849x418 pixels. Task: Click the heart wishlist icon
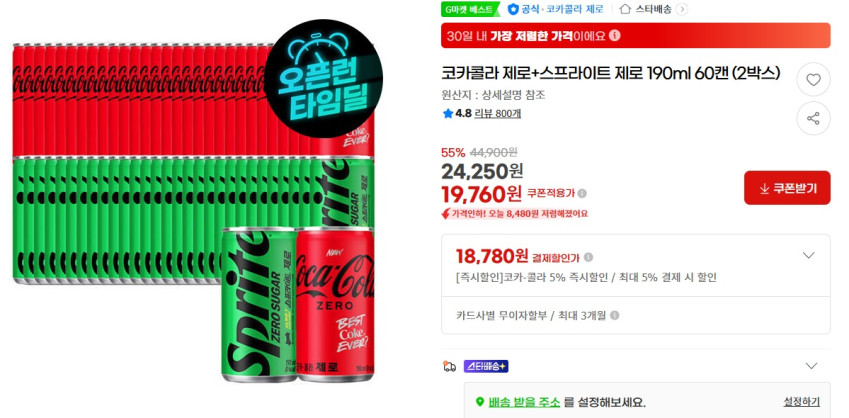(x=813, y=80)
